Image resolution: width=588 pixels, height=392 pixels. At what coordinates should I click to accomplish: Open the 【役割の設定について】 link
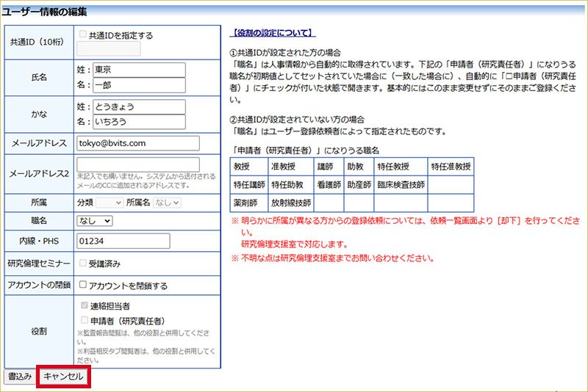(x=273, y=33)
